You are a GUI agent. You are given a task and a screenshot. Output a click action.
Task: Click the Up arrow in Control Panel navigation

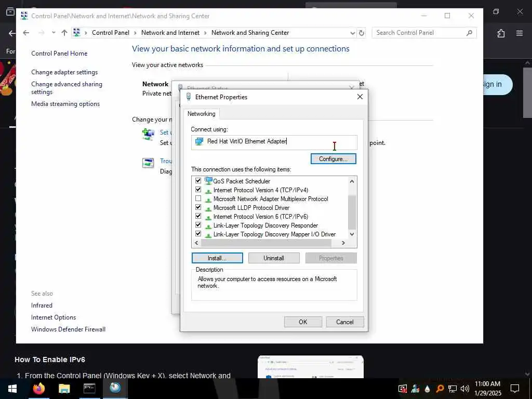pos(64,33)
